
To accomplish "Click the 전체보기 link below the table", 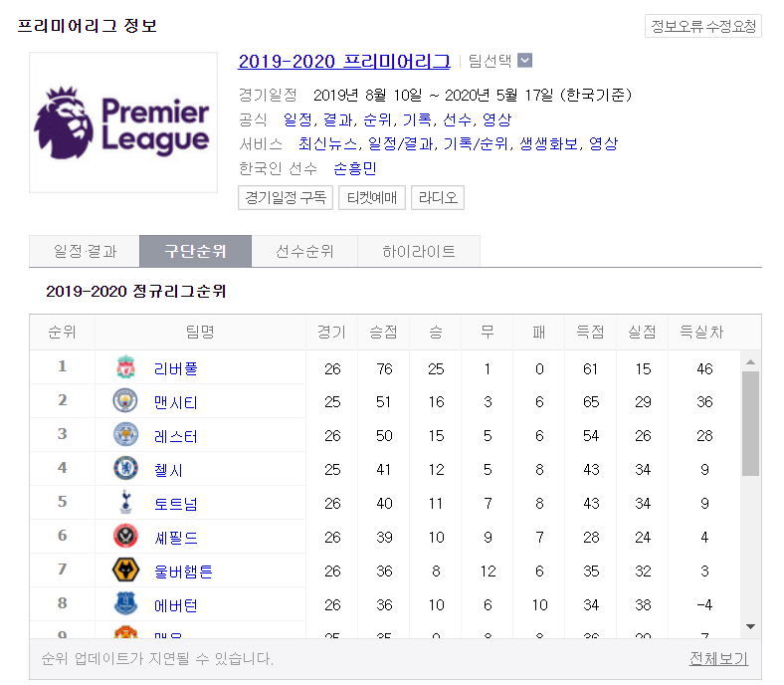I will (x=718, y=658).
